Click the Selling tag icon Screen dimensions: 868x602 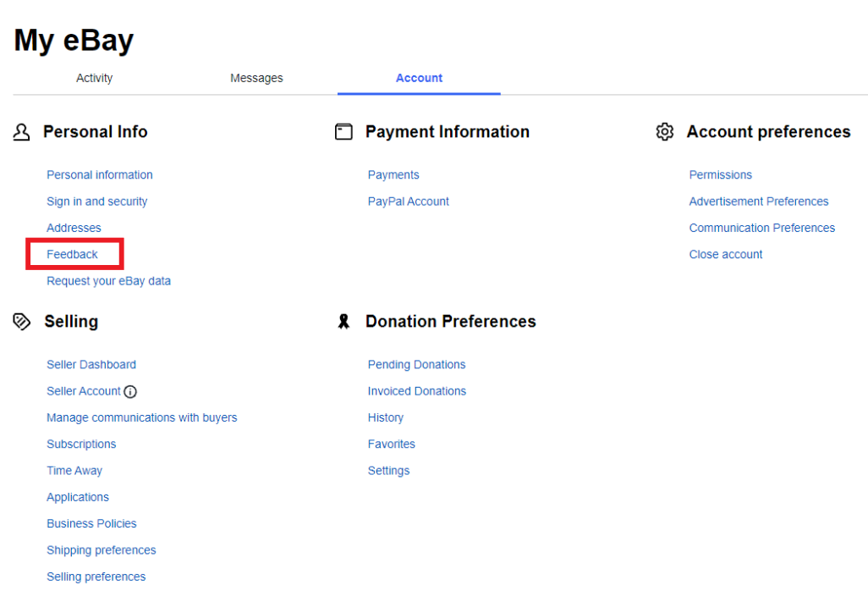(22, 321)
